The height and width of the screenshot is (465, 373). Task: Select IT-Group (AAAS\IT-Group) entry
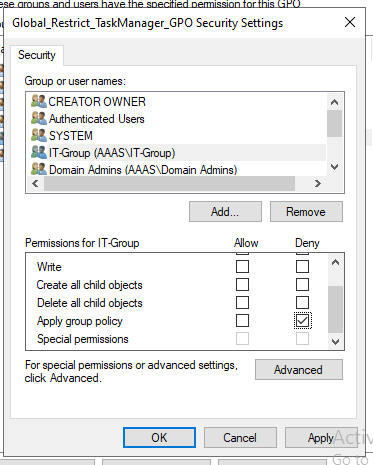[x=112, y=153]
